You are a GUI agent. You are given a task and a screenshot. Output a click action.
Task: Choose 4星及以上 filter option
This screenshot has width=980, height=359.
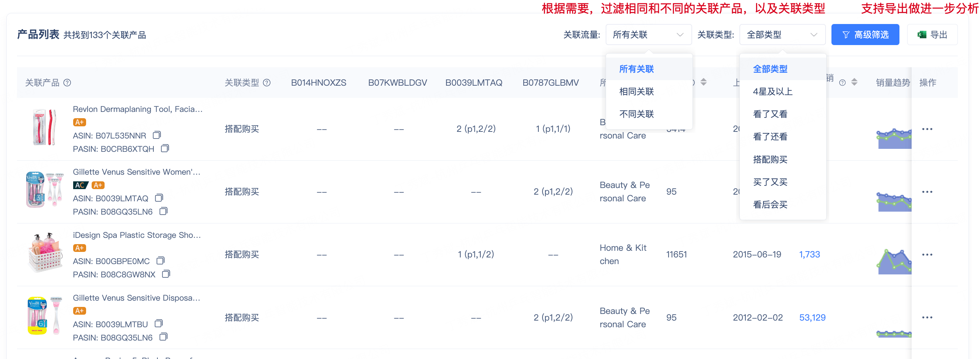[x=783, y=91]
